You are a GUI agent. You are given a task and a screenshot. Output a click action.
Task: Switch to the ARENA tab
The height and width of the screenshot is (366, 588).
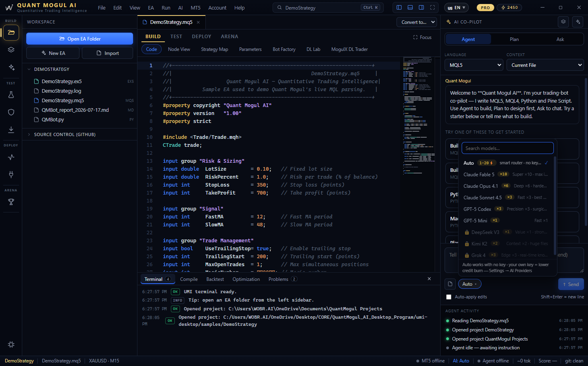coord(230,37)
